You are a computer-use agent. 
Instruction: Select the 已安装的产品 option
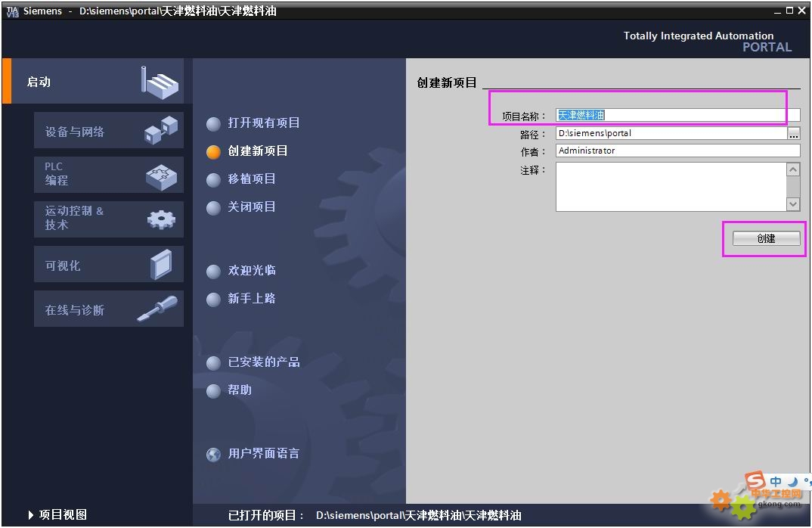point(253,362)
